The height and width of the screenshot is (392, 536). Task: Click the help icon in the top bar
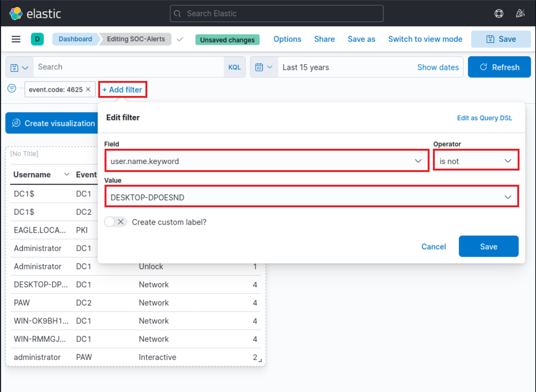(499, 13)
